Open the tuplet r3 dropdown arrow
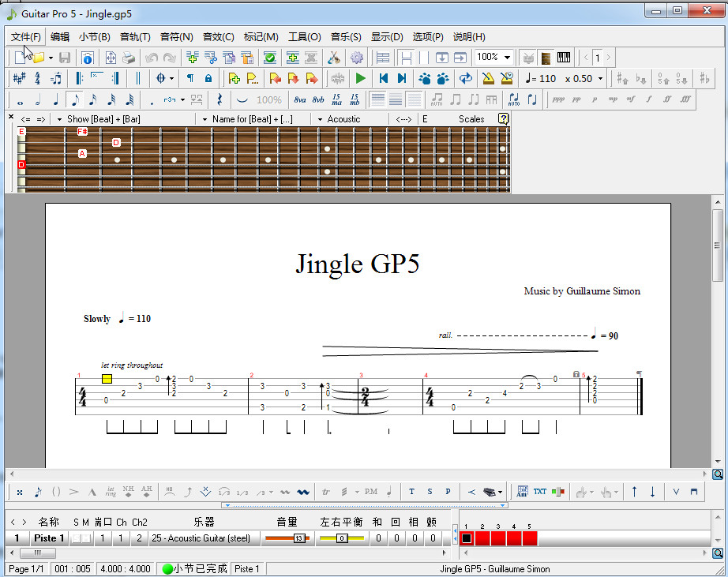This screenshot has height=577, width=728. coord(182,99)
